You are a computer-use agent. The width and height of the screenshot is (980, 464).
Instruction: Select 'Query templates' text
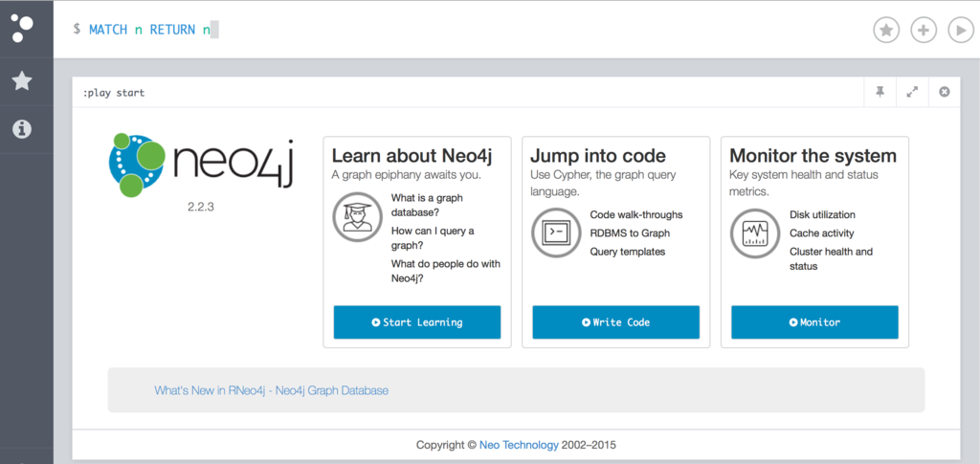click(628, 252)
